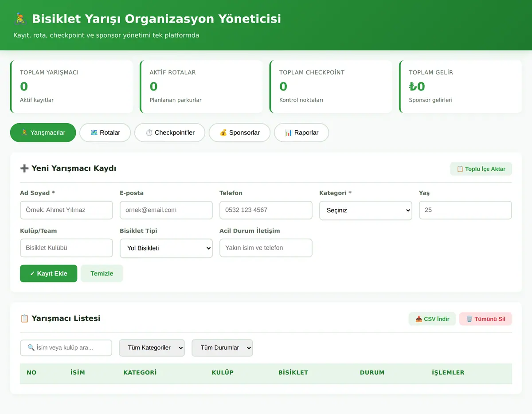Click the Acil Durum İletişim field
This screenshot has height=414, width=532.
point(266,248)
